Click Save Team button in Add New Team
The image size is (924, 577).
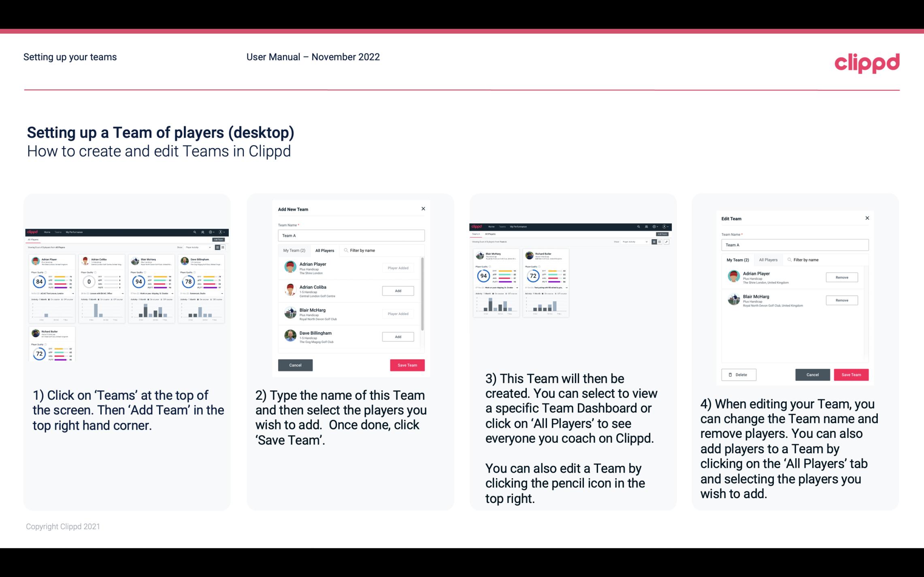tap(407, 364)
